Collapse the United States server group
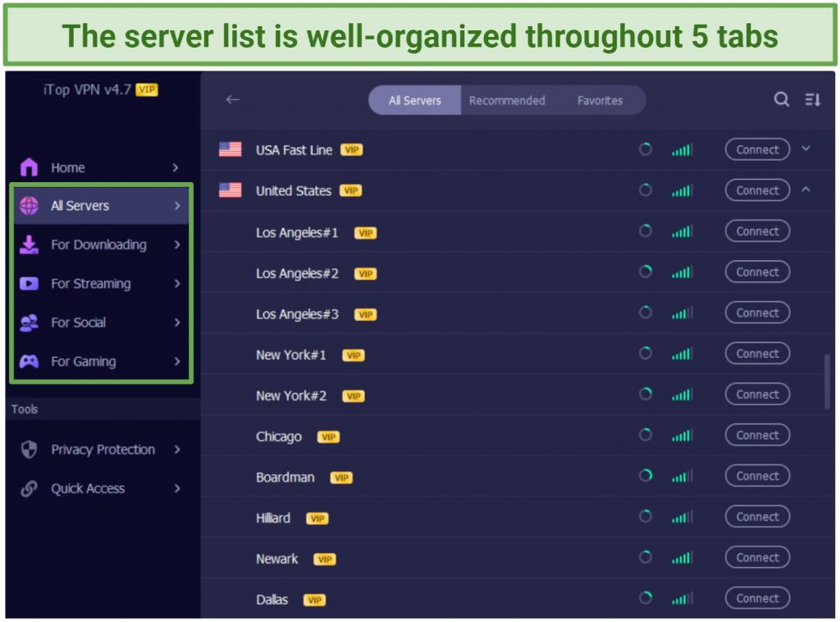Image resolution: width=840 pixels, height=622 pixels. pyautogui.click(x=806, y=189)
